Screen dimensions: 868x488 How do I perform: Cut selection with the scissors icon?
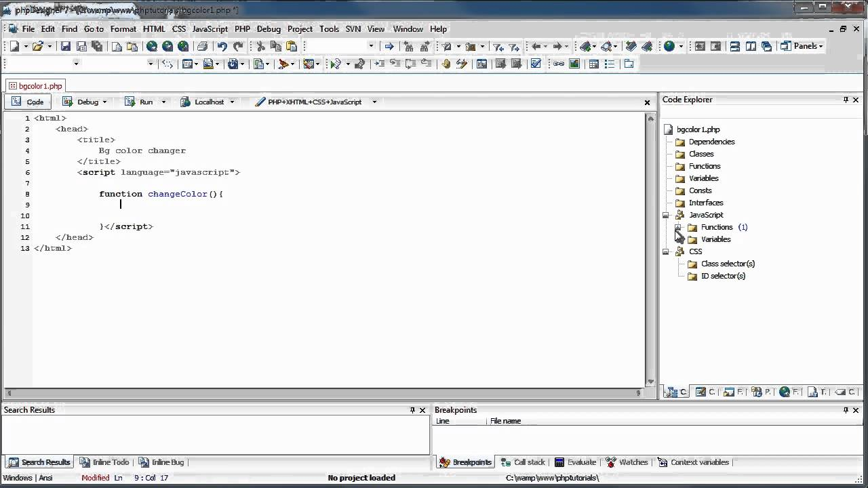coord(260,46)
